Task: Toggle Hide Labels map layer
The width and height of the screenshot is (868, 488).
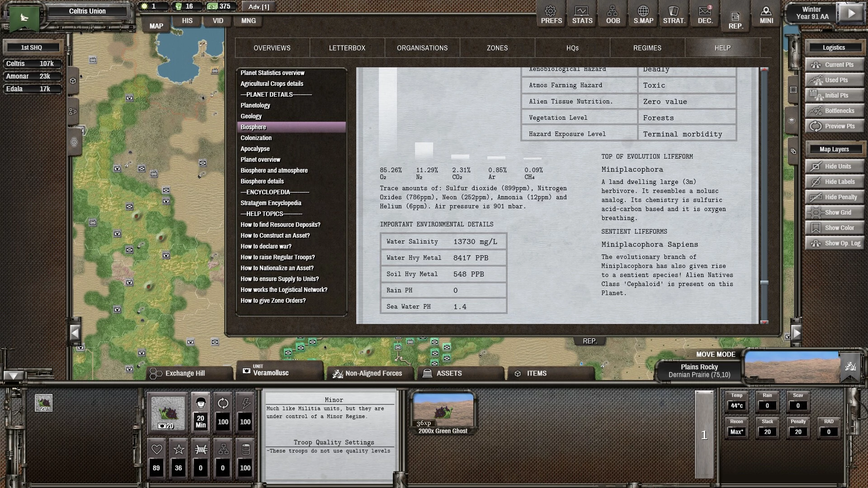Action: (835, 182)
